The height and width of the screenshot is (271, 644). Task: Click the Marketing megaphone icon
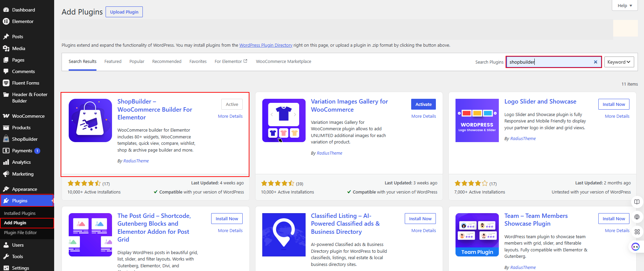coord(6,174)
